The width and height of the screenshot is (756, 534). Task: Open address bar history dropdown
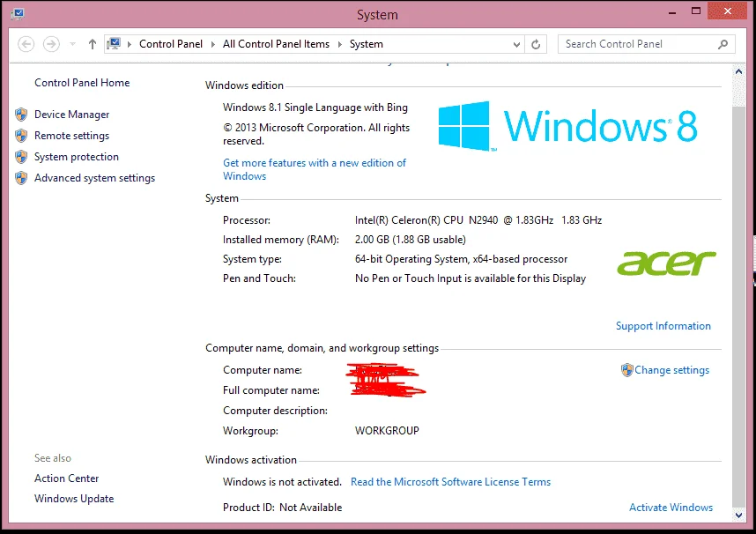(x=516, y=44)
